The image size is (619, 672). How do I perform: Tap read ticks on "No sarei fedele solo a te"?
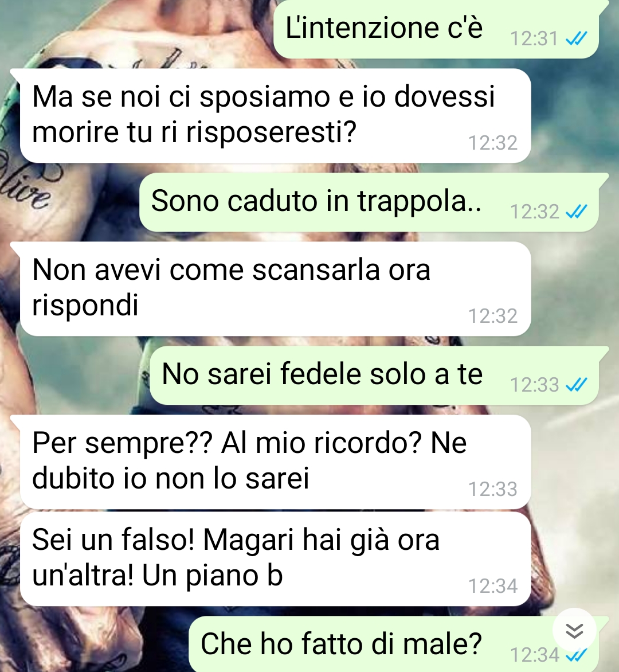[576, 385]
